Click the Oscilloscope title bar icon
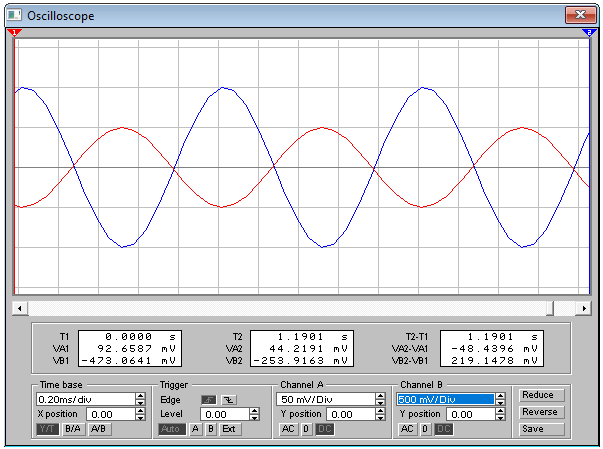This screenshot has width=603, height=449. click(x=15, y=15)
